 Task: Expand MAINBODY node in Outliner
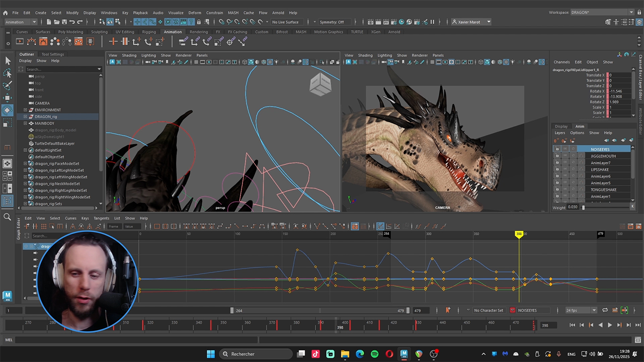tap(25, 123)
